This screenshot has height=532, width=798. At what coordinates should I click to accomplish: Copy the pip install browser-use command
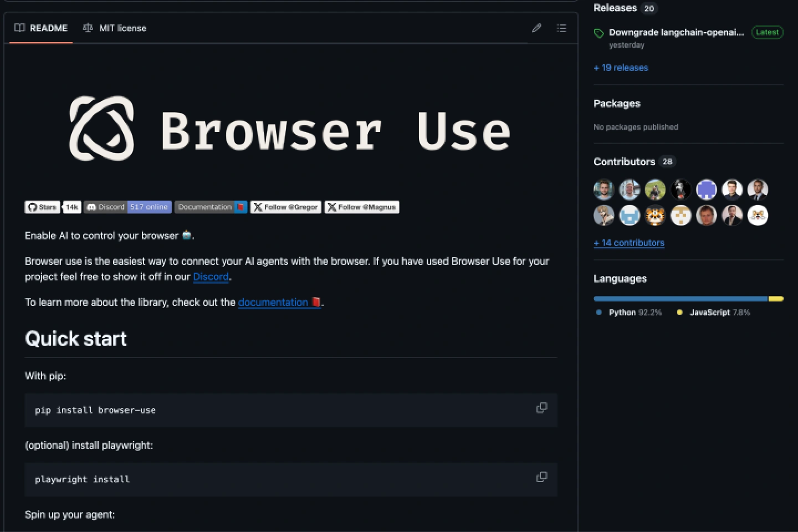pos(541,408)
